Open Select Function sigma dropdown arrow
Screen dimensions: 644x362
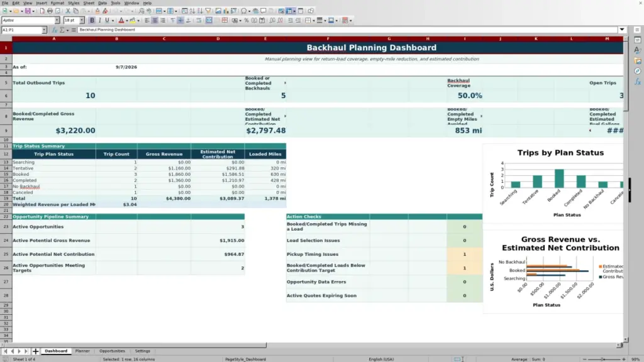(67, 30)
